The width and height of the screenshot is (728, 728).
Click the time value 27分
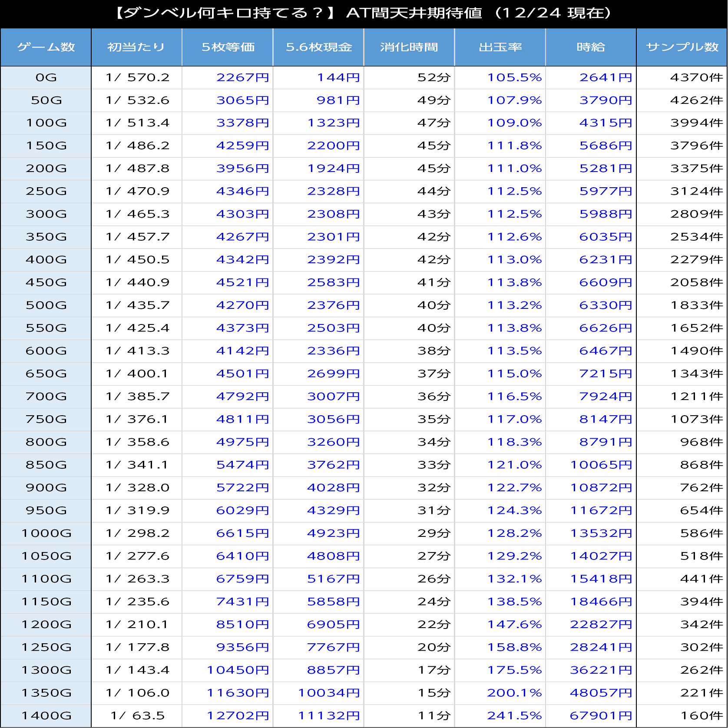coord(434,556)
